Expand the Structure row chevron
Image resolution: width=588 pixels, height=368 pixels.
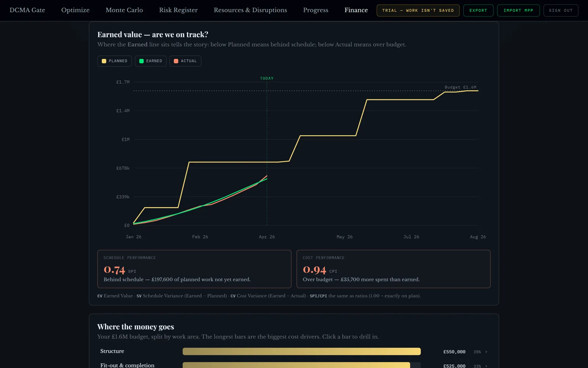tap(486, 352)
